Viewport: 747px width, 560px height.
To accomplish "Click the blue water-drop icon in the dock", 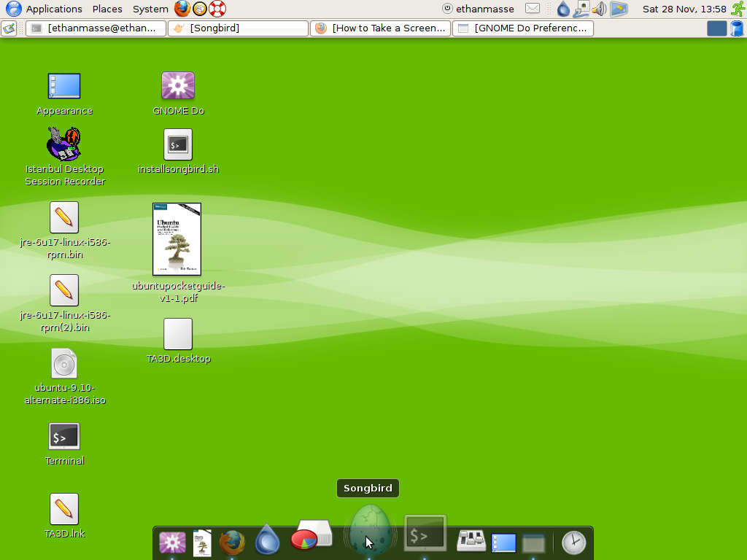I will click(x=267, y=540).
